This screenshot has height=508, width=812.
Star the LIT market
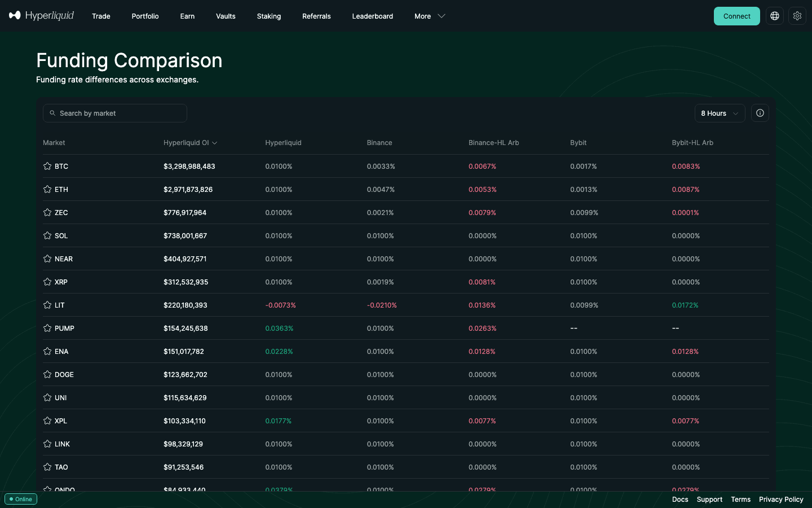point(47,305)
